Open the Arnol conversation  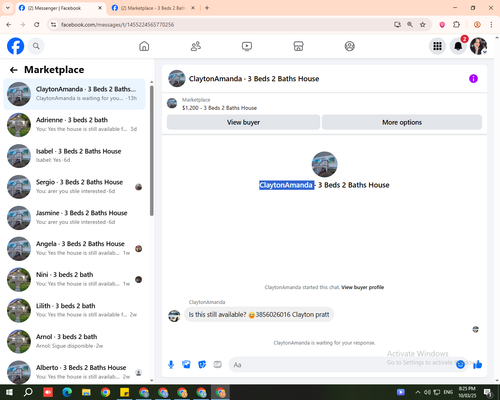[x=74, y=341]
